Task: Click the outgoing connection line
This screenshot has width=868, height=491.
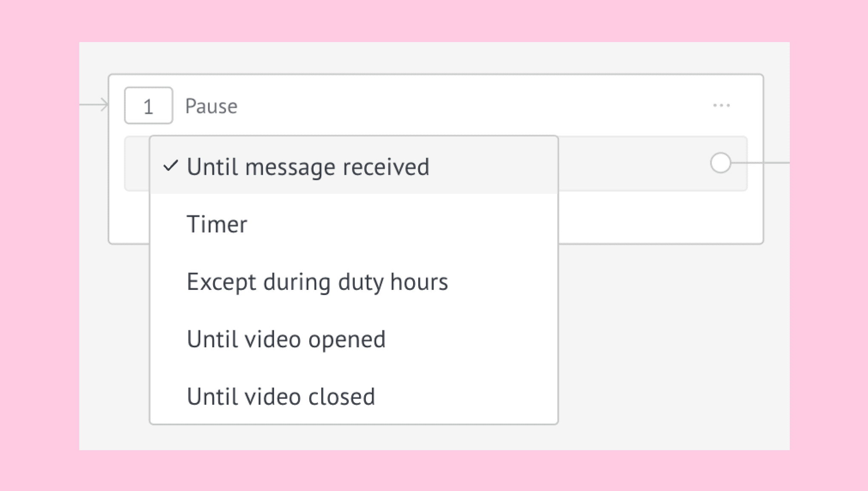Action: click(x=760, y=163)
